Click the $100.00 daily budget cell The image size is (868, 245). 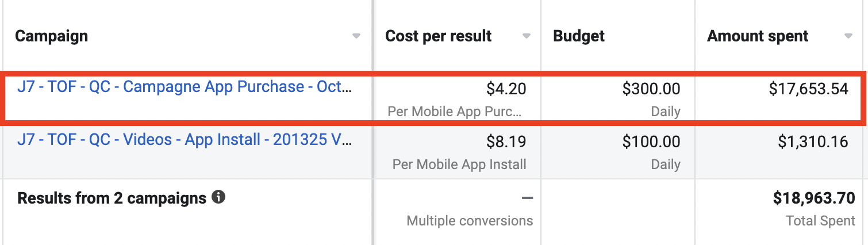(651, 141)
